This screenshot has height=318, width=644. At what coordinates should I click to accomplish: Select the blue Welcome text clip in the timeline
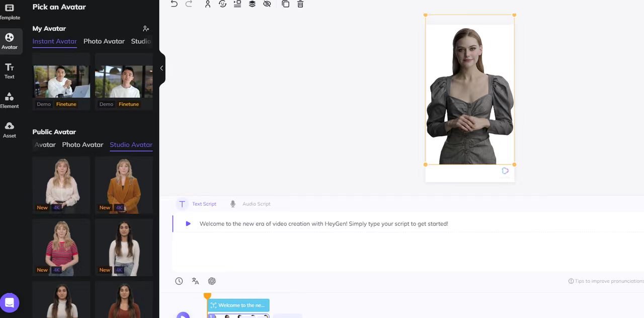tap(239, 305)
